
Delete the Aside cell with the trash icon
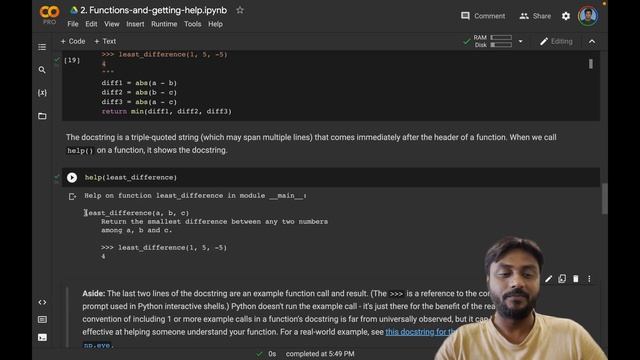(x=576, y=279)
